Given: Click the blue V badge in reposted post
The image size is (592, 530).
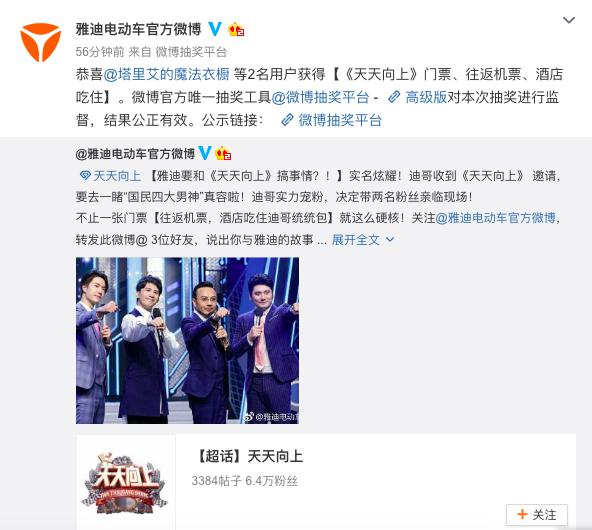Looking at the screenshot, I should (x=205, y=153).
